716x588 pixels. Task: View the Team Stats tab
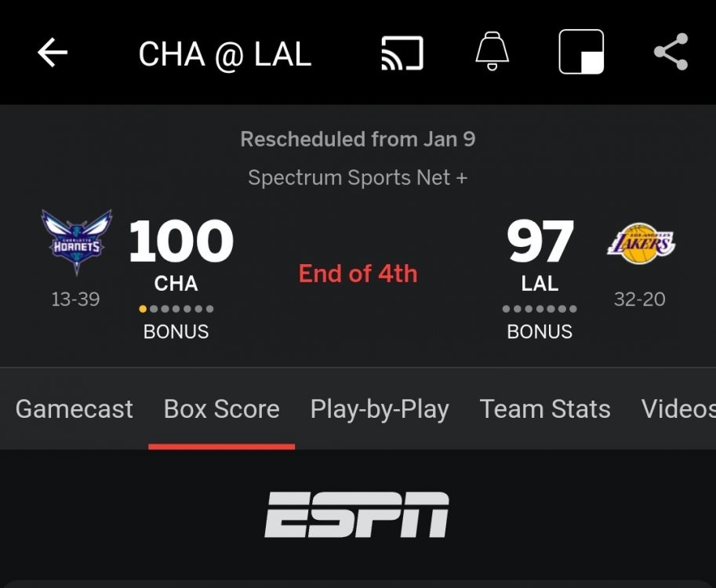pyautogui.click(x=545, y=408)
